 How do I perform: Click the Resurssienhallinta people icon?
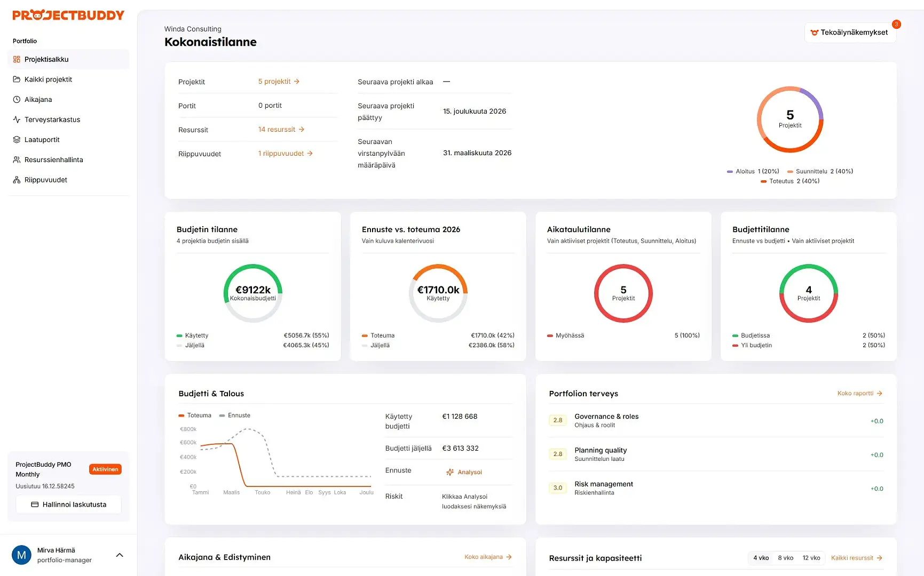pyautogui.click(x=17, y=160)
